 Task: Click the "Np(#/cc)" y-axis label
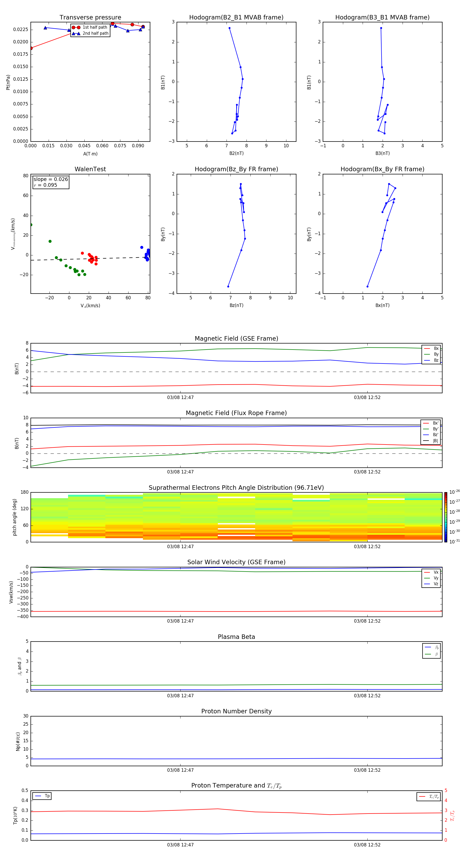[x=18, y=741]
